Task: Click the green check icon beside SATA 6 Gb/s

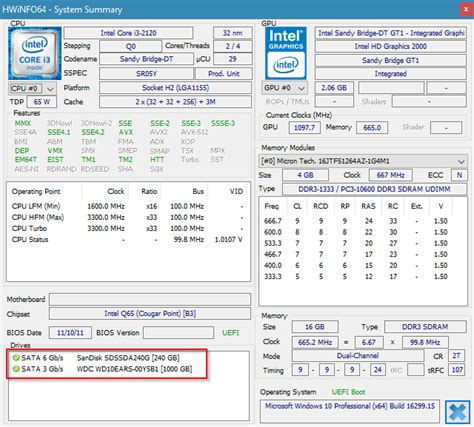Action: pos(16,358)
